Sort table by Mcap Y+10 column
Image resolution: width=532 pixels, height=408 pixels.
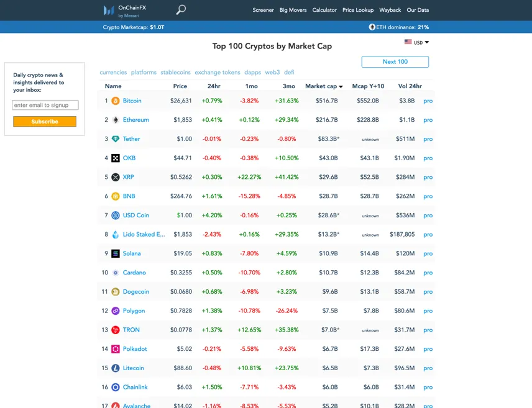368,86
